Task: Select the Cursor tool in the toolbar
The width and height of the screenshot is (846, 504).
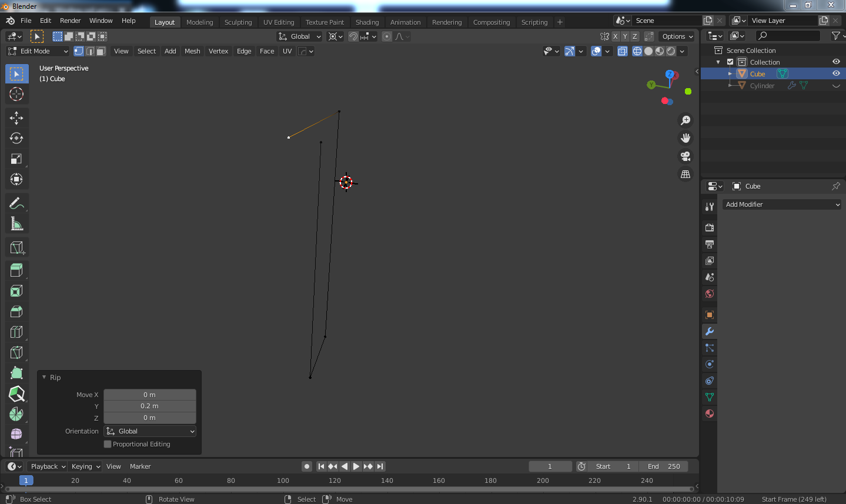Action: (x=16, y=94)
